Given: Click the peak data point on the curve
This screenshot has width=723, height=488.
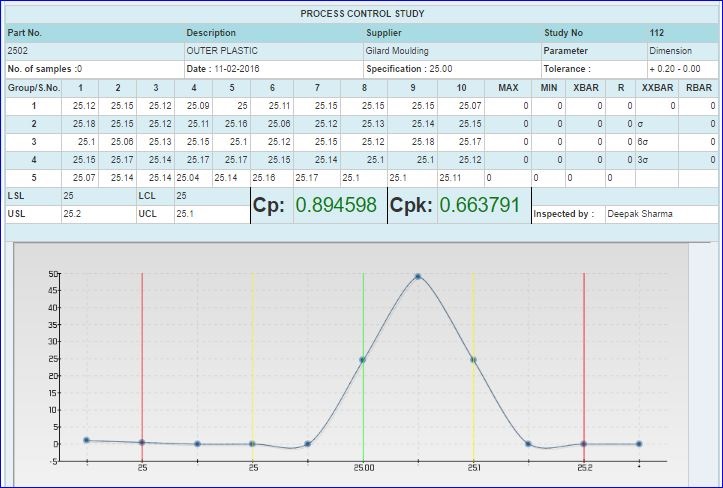Looking at the screenshot, I should click(418, 276).
